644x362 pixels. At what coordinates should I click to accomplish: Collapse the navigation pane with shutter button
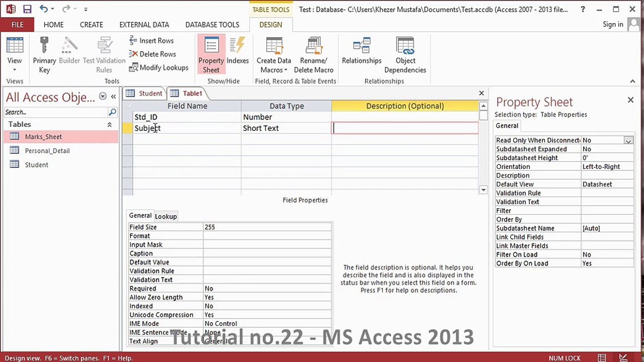point(114,97)
